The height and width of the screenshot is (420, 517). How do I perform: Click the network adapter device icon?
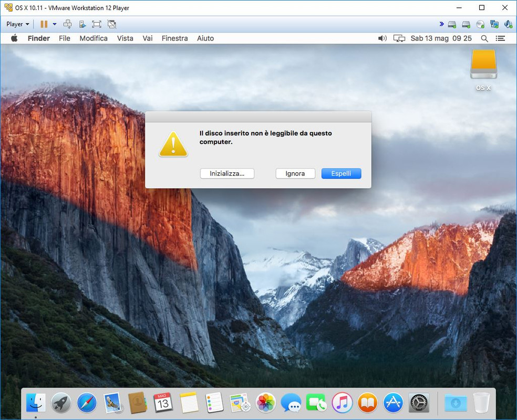tap(494, 24)
